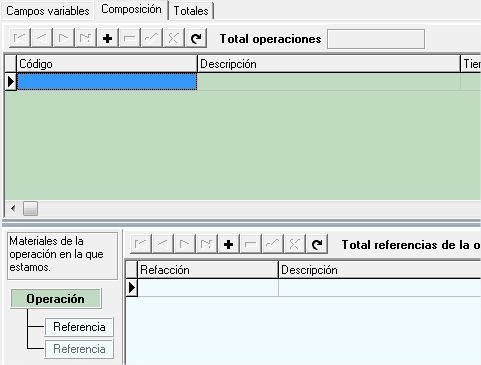Click the 'Total referencias de la' label
Image resolution: width=481 pixels, height=365 pixels.
(x=405, y=245)
